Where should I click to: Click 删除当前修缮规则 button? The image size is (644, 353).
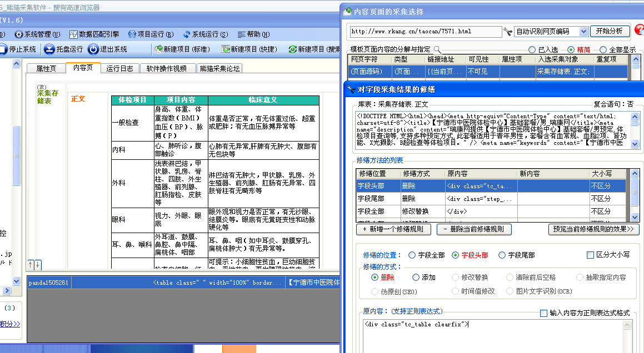474,229
